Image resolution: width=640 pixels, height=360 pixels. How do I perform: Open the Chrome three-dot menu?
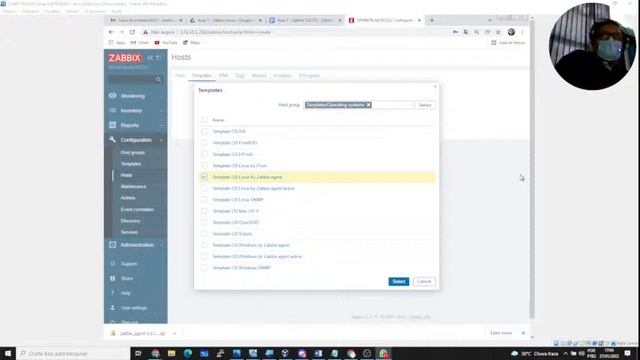coord(522,32)
